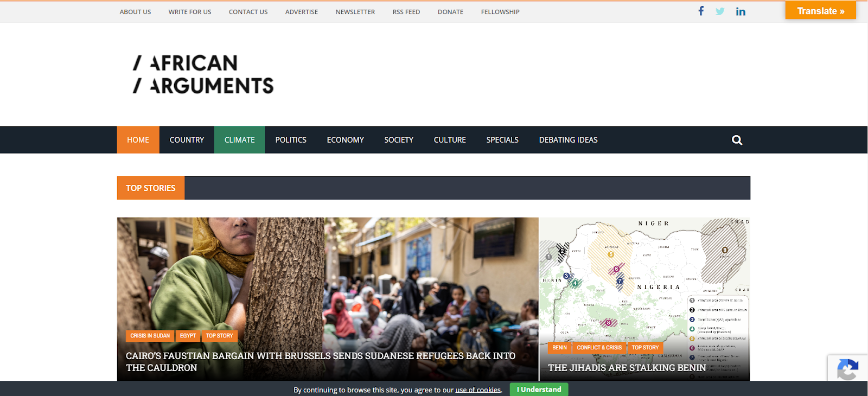Select the Climate nav tab
The height and width of the screenshot is (396, 868).
click(x=239, y=140)
